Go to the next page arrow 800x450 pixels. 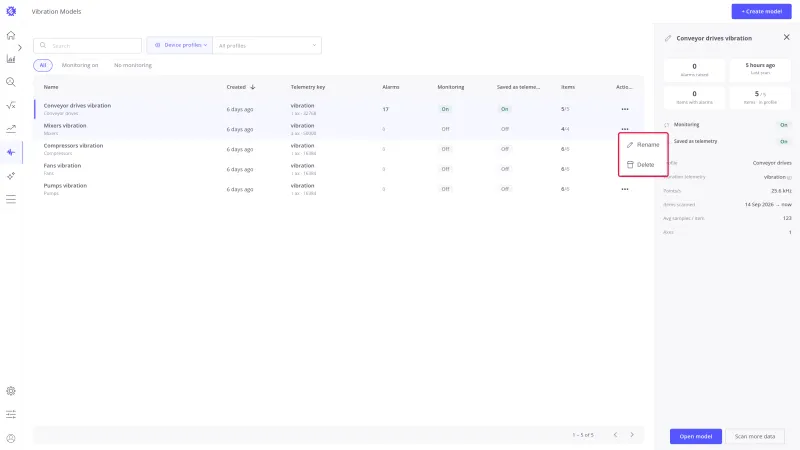(632, 435)
